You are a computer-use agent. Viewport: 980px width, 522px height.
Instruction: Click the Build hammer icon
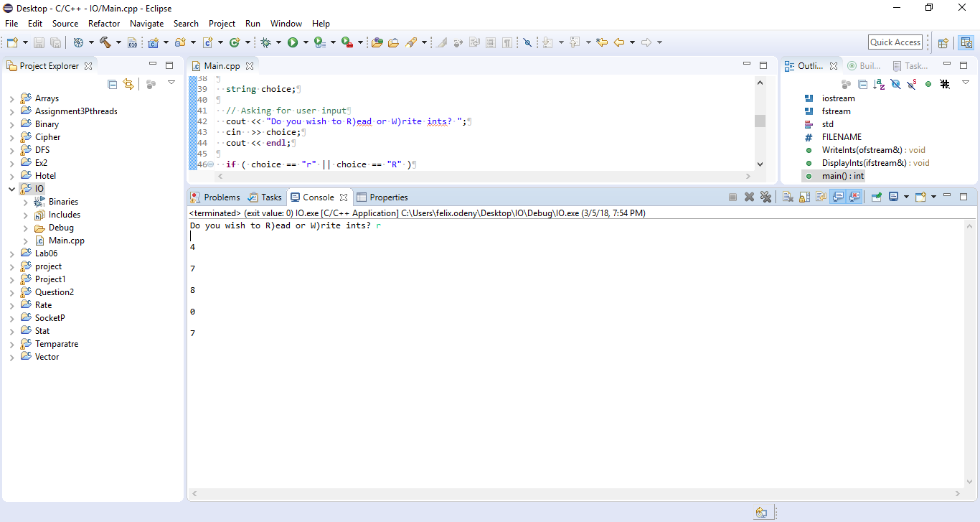pyautogui.click(x=105, y=42)
